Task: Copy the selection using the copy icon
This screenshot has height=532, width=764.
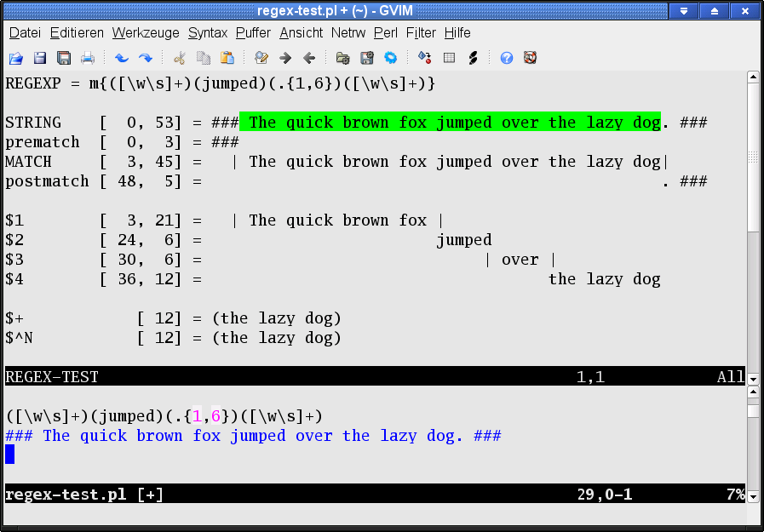Action: coord(204,58)
